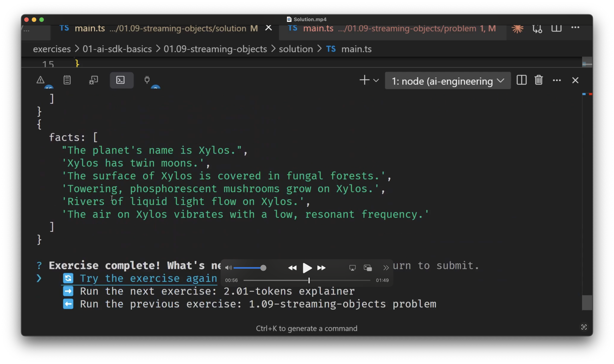Click line number 15 in the editor gutter
Viewport: 614px width, 364px height.
tap(48, 64)
